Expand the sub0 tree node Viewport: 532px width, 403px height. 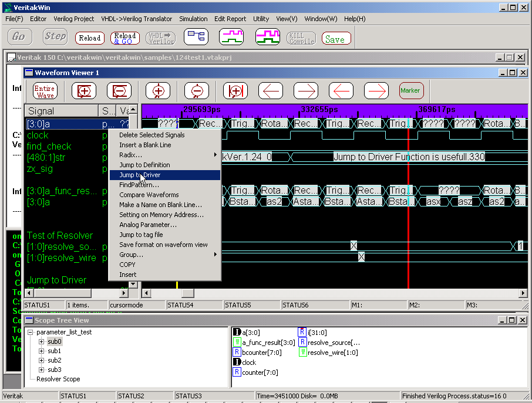(x=42, y=341)
